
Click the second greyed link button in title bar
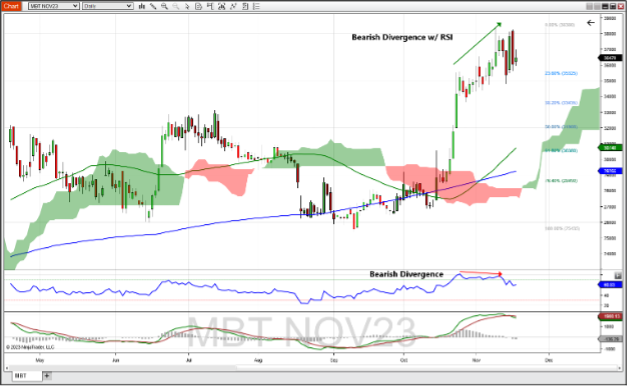(597, 6)
